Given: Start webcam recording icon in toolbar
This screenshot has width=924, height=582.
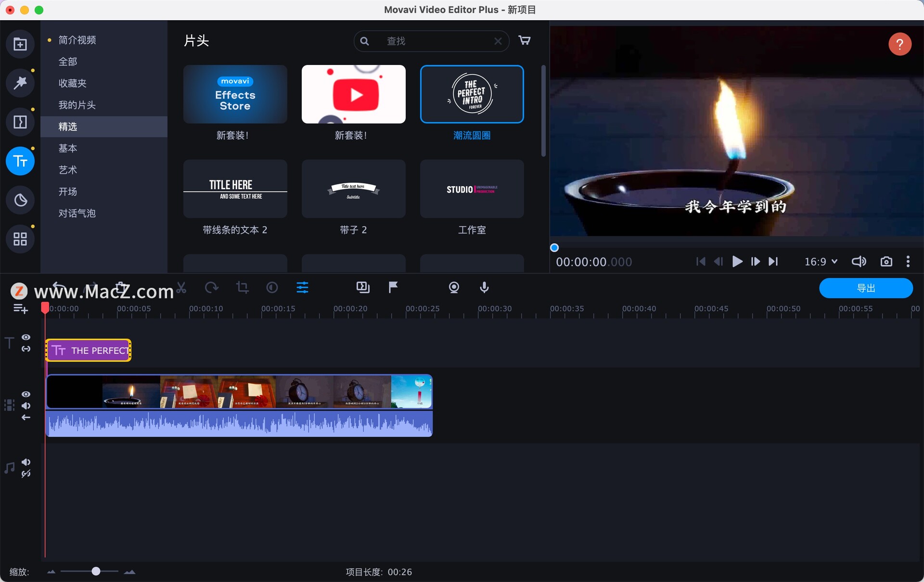Looking at the screenshot, I should [x=454, y=288].
